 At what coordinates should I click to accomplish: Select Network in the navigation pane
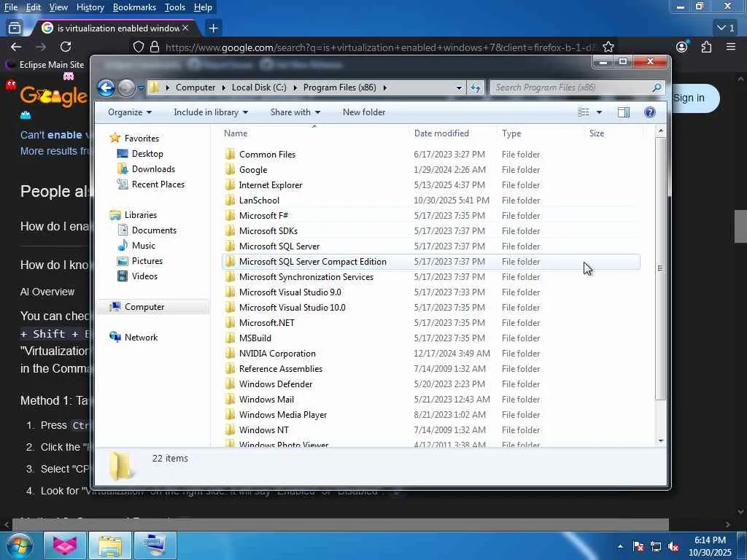click(134, 338)
